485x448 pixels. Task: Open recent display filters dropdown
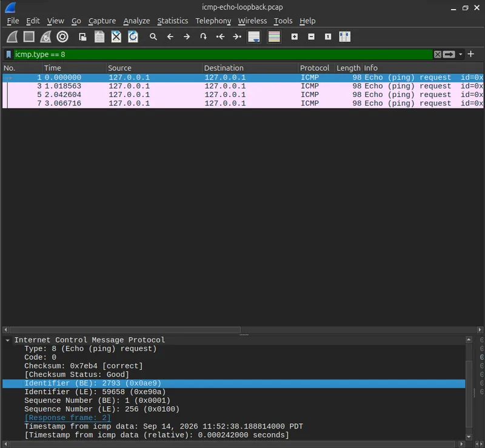point(460,55)
